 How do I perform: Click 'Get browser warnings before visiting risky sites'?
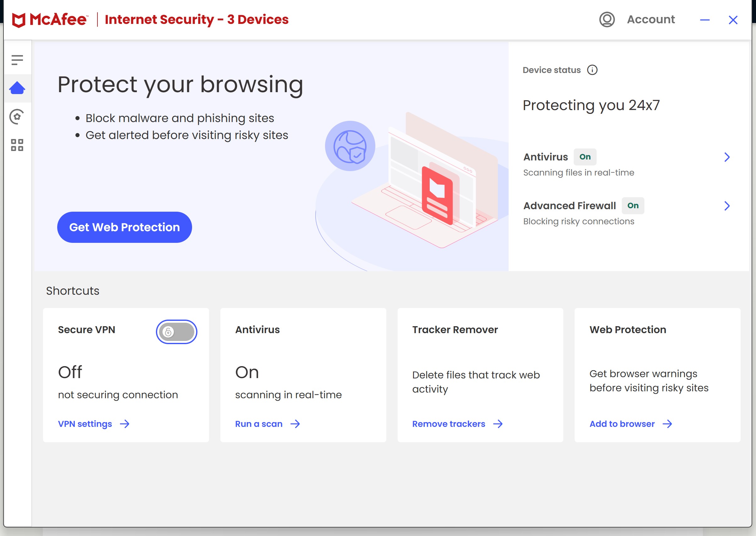click(649, 381)
